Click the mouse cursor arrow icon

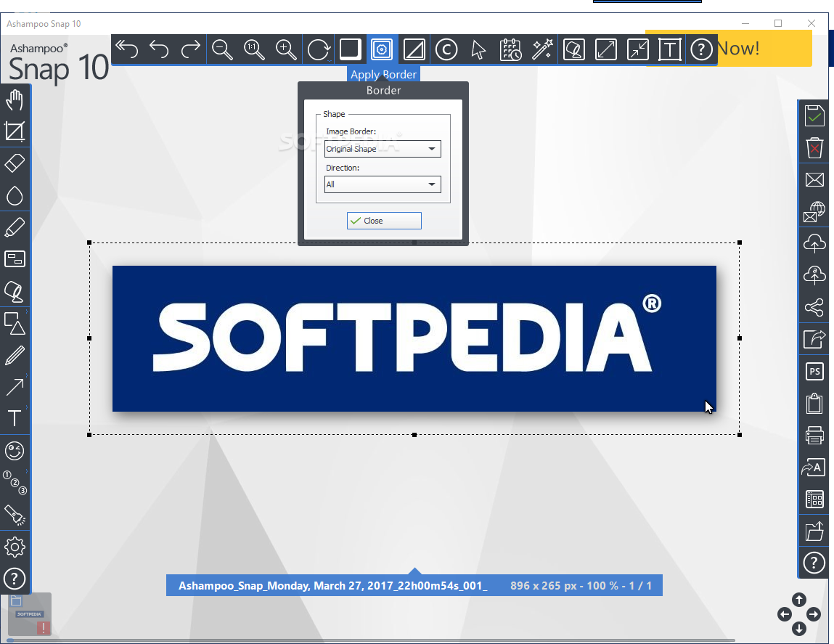(478, 49)
